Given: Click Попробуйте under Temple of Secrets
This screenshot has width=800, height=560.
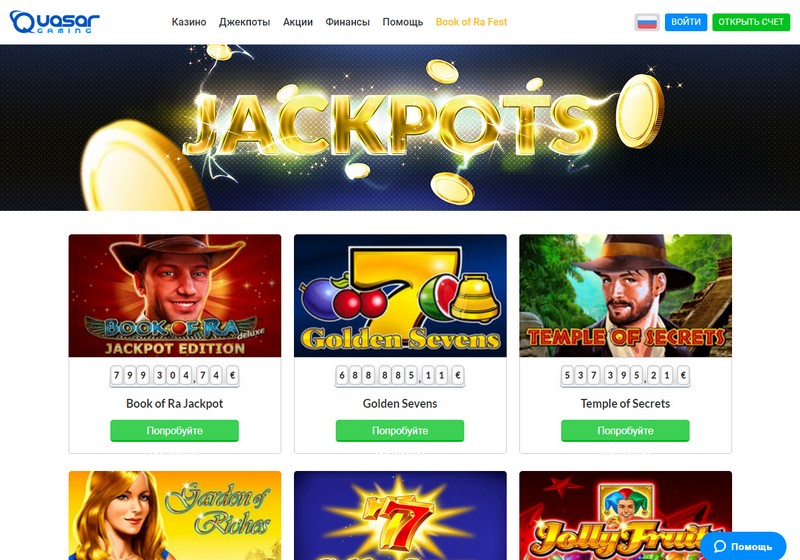Looking at the screenshot, I should coord(626,430).
